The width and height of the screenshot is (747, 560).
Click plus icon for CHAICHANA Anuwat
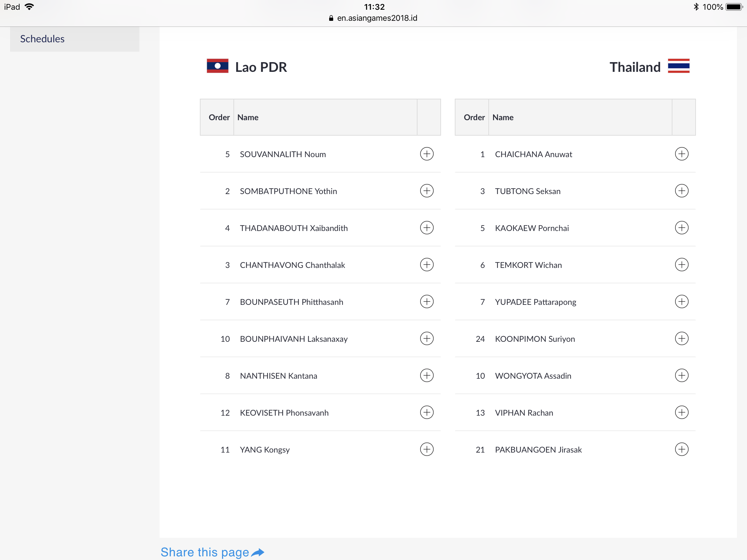[682, 154]
